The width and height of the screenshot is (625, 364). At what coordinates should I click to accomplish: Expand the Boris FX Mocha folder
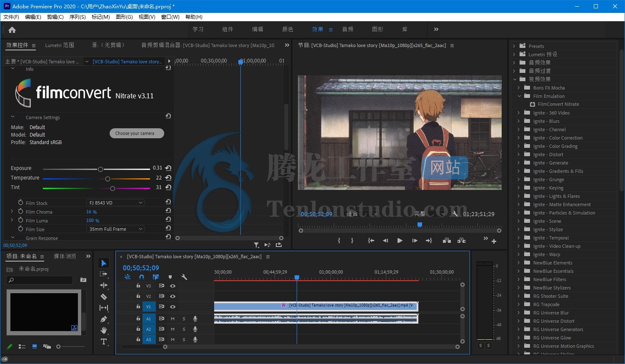coord(519,88)
